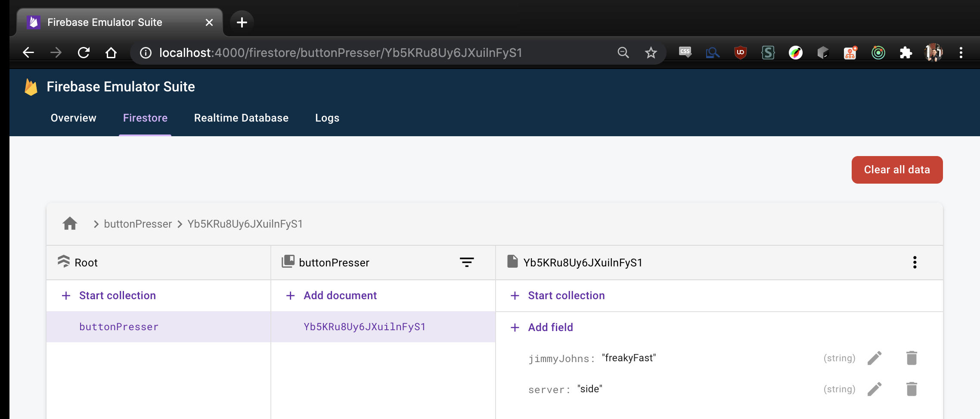Edit the jimmyJohns field with the pencil icon
This screenshot has height=419, width=980.
875,358
